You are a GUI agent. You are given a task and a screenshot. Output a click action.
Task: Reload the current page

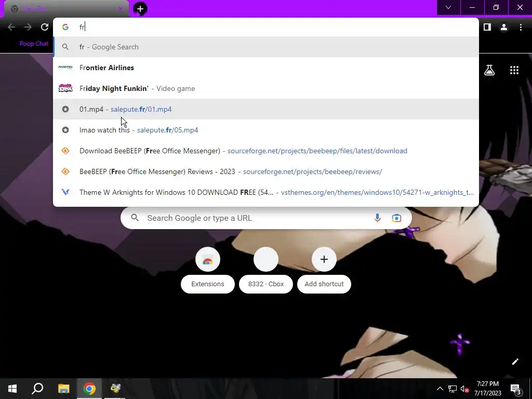click(x=45, y=27)
